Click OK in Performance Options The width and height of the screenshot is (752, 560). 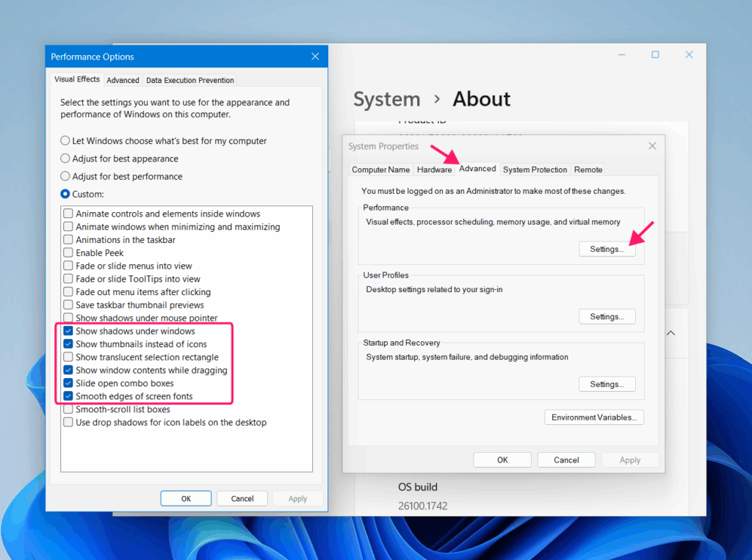186,498
